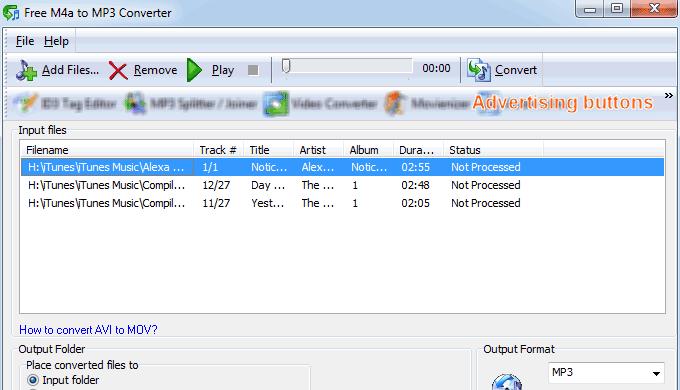Select the Input folder radio button
Image resolution: width=680 pixels, height=390 pixels.
[x=33, y=380]
